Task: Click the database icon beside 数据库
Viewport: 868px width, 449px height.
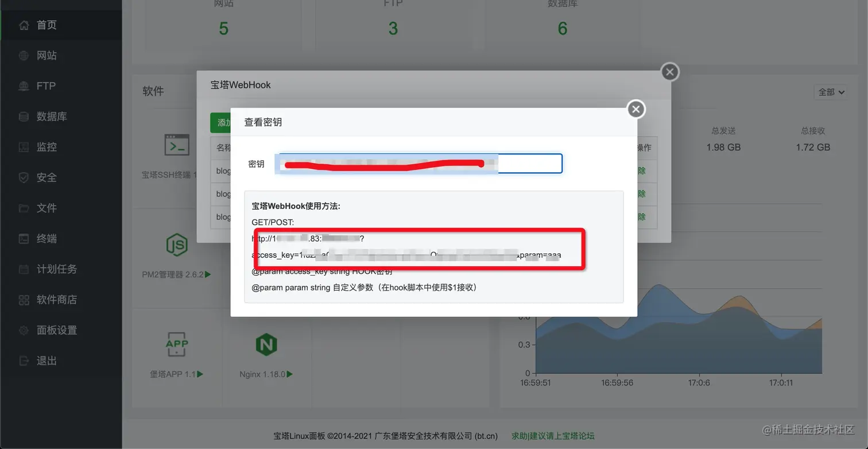Action: pos(24,117)
